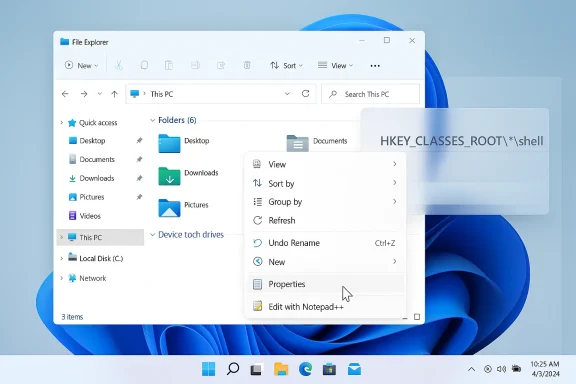Select the Desktop folder icon in main pane
The image size is (576, 384).
[x=169, y=143]
